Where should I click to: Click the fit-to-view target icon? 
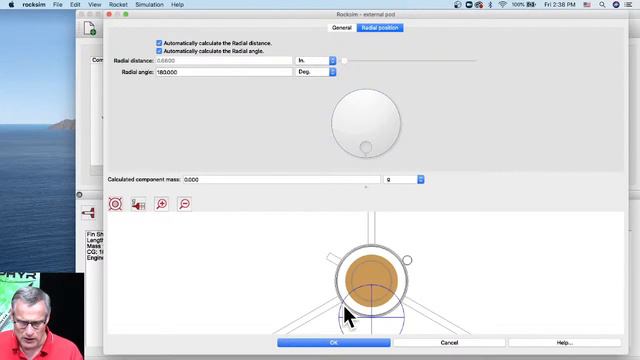click(x=116, y=204)
